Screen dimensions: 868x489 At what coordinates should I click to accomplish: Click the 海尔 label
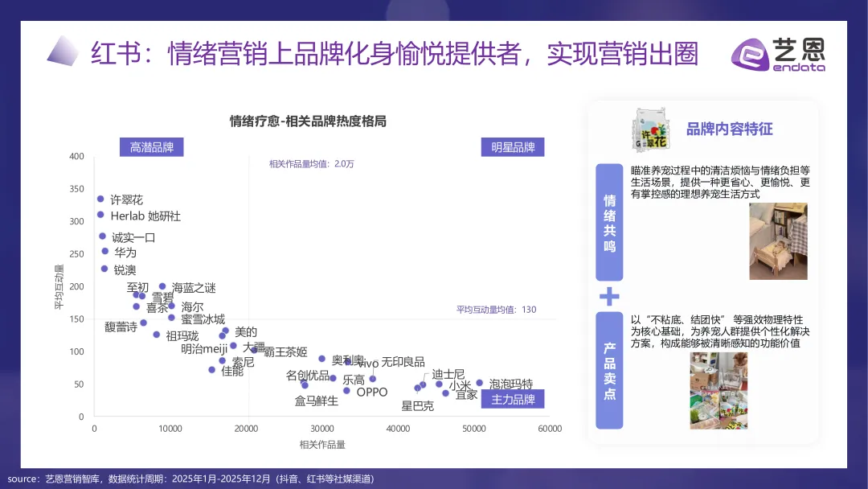pyautogui.click(x=193, y=306)
